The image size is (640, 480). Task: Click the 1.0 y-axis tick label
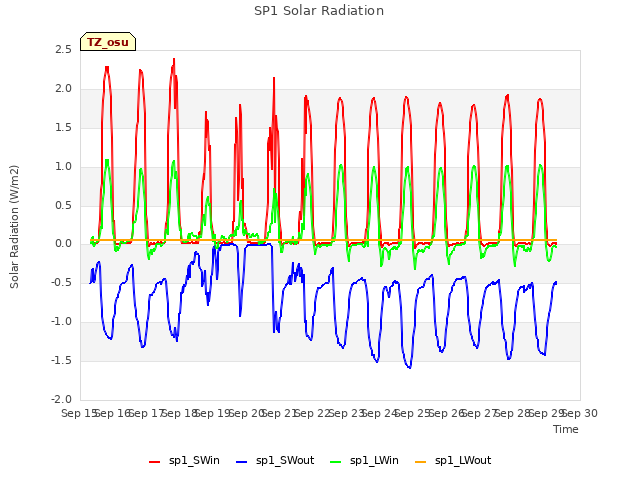[63, 167]
